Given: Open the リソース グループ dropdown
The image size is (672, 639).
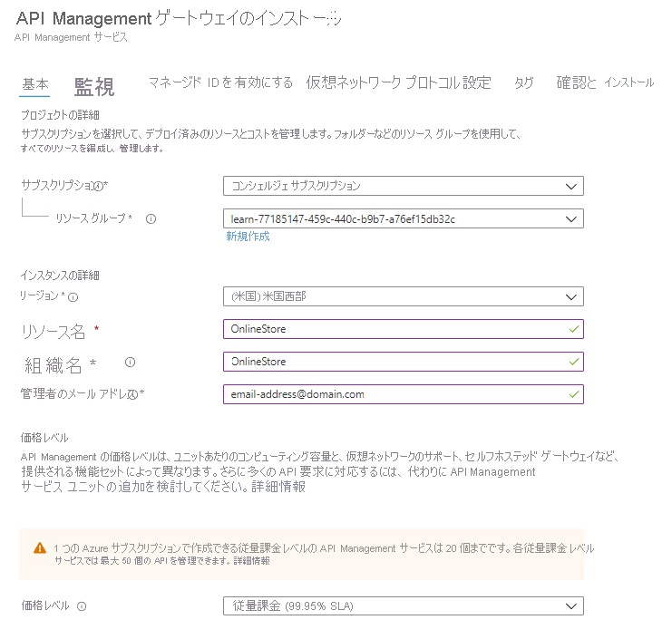Looking at the screenshot, I should (x=404, y=218).
